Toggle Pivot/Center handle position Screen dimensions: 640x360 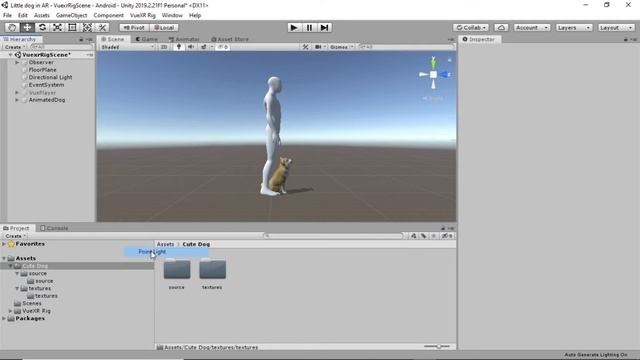tap(134, 27)
